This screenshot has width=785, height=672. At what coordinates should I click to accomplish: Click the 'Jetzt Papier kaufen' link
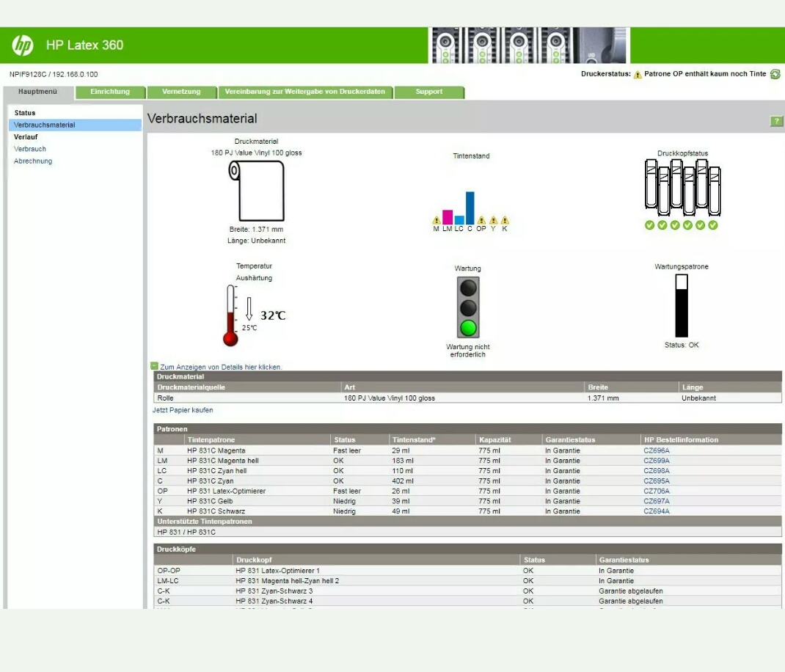click(x=183, y=410)
